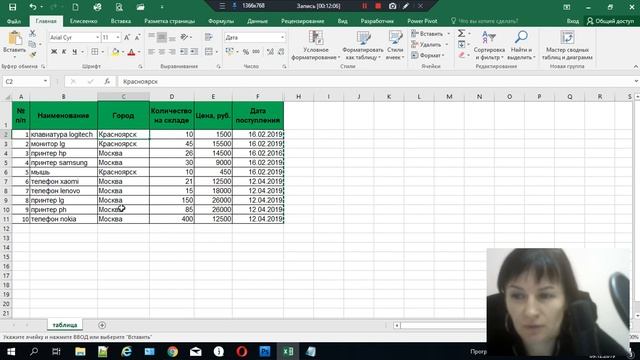Click the Format Painter brush icon
This screenshot has width=640, height=360.
[32, 54]
